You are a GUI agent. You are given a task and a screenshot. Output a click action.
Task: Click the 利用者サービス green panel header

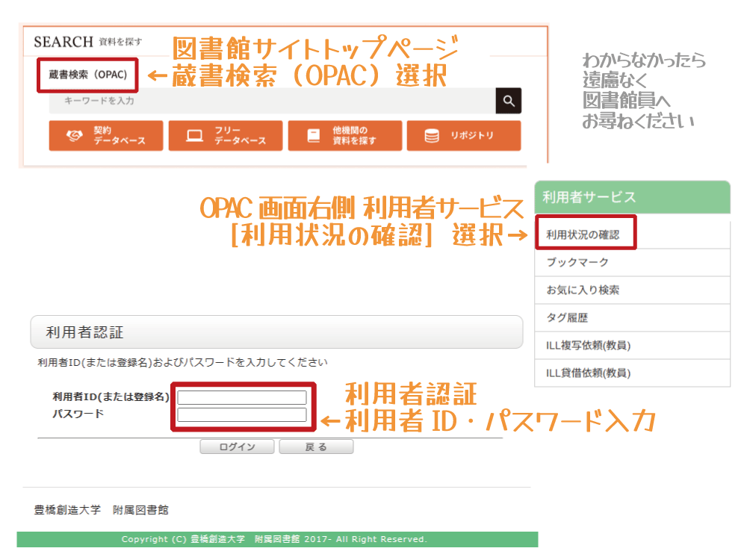(632, 197)
